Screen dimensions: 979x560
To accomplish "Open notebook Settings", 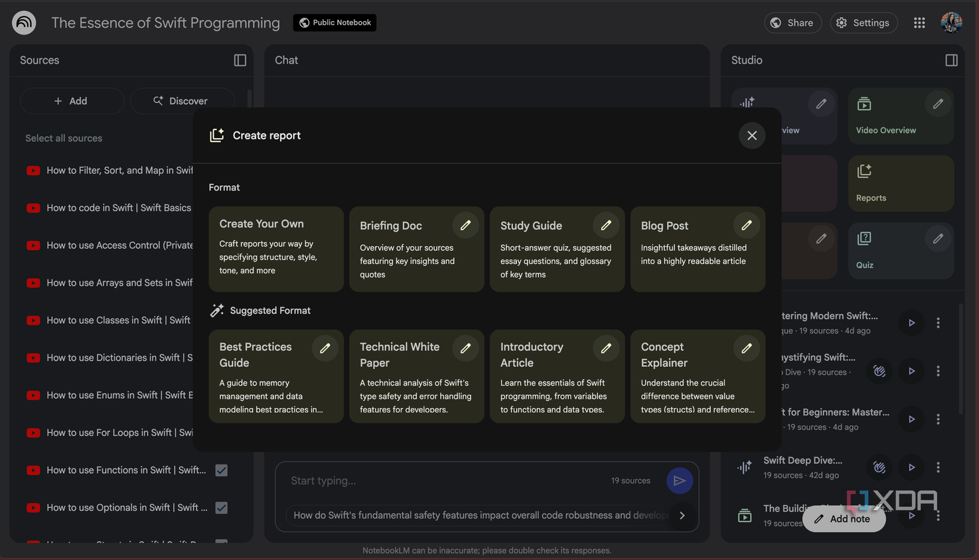I will (x=864, y=23).
